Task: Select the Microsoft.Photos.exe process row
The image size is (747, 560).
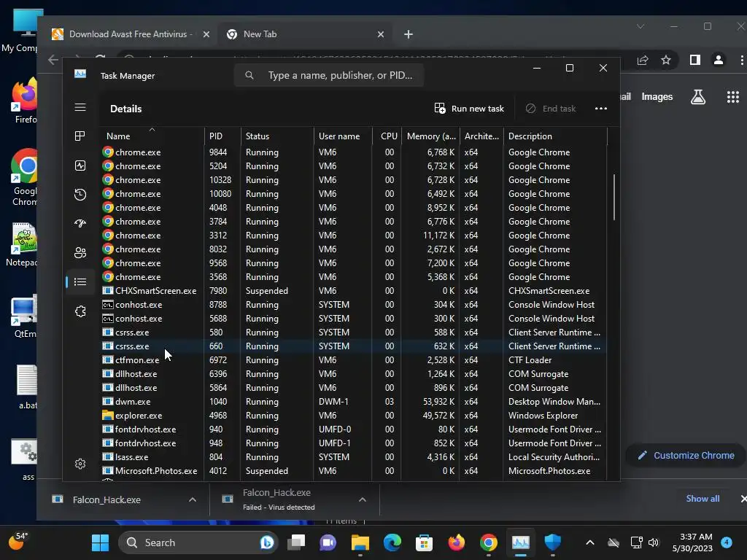Action: (x=354, y=470)
